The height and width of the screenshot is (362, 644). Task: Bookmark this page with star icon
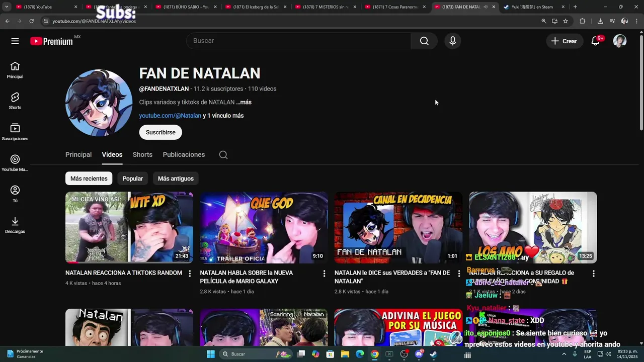(566, 21)
